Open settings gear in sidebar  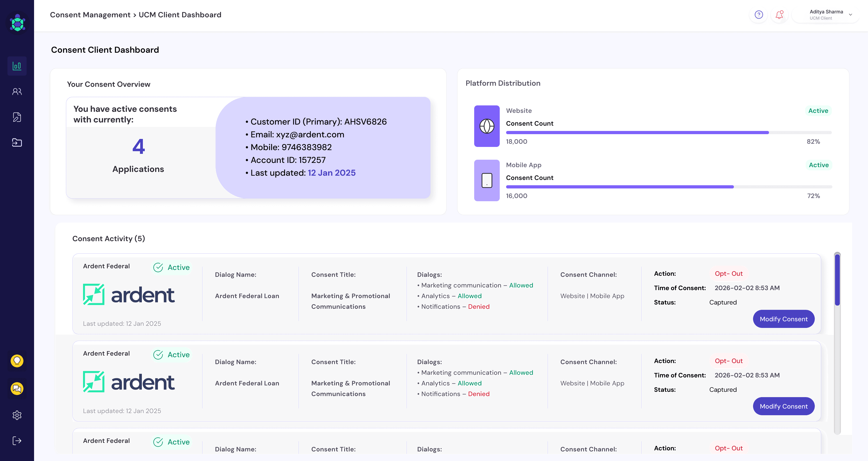tap(17, 415)
